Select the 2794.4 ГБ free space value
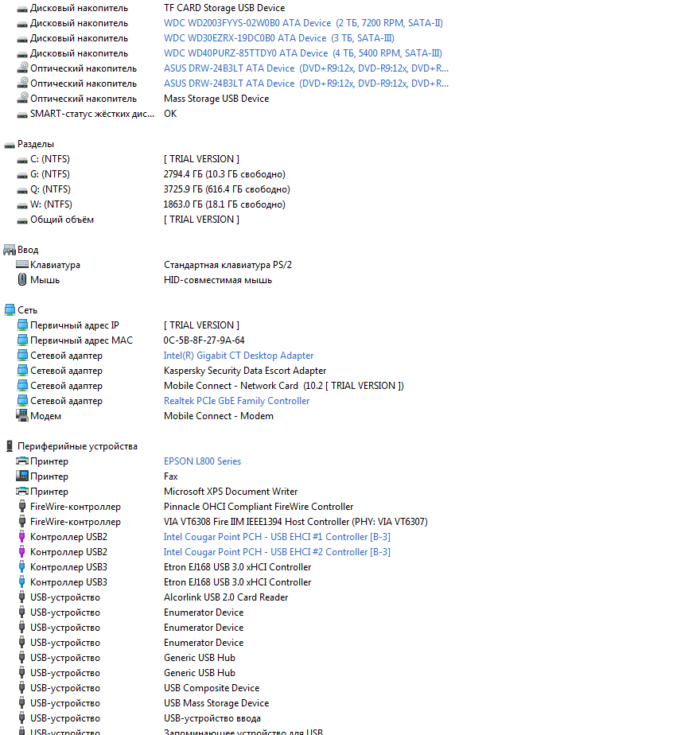Screen dimensions: 700x735 [x=224, y=174]
